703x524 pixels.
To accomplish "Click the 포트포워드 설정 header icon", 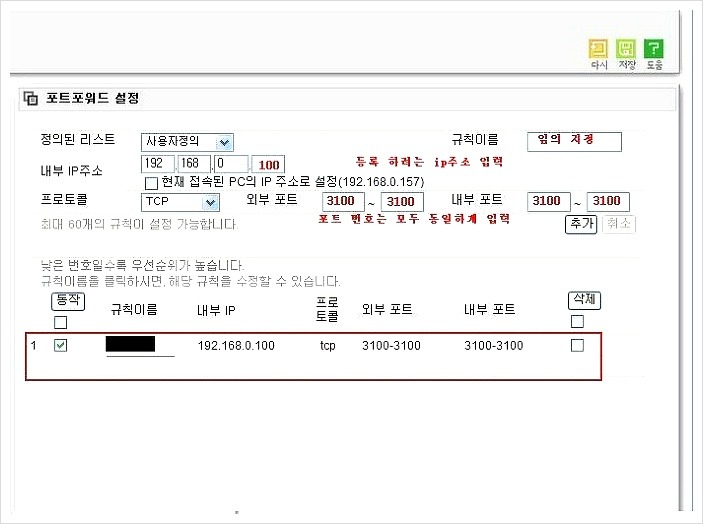I will coord(30,98).
